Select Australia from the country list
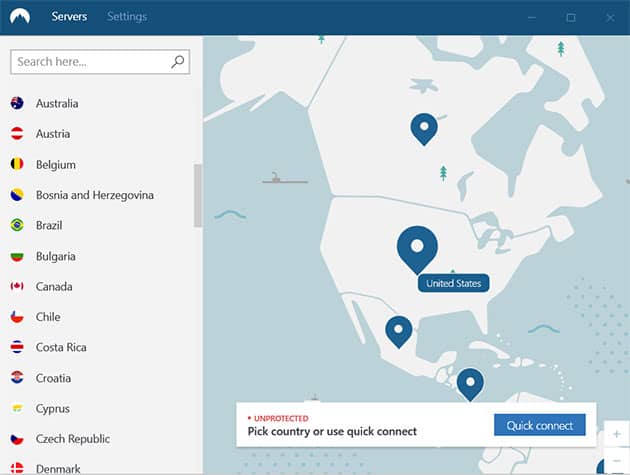 57,104
